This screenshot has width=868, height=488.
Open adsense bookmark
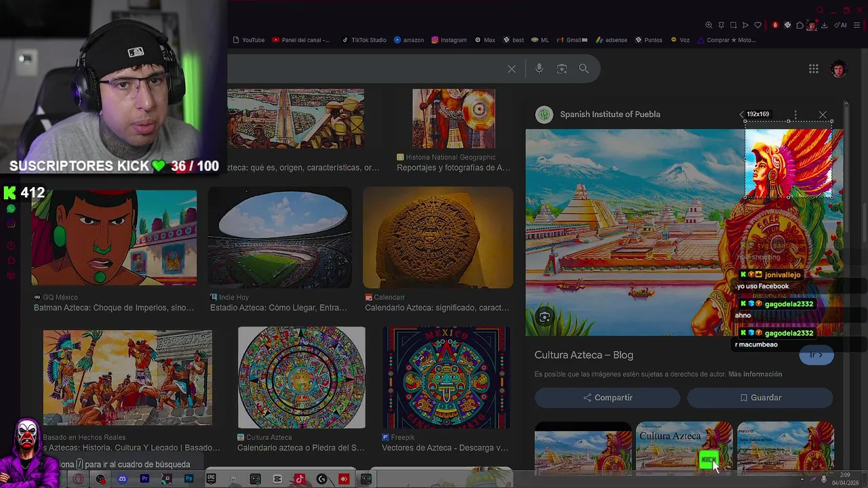612,40
